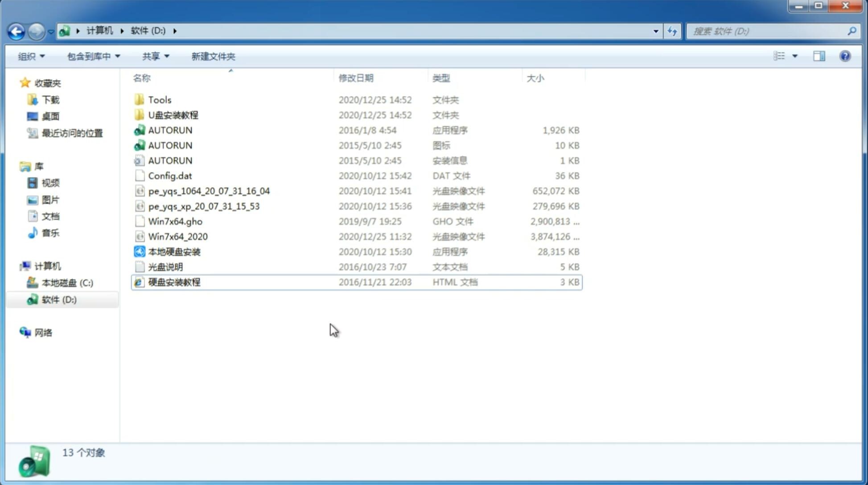Open Config.dat configuration file
Viewport: 868px width, 485px height.
(x=169, y=175)
